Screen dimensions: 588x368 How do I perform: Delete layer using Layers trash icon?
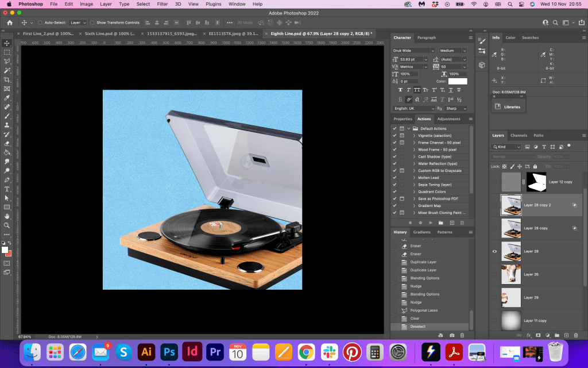575,335
